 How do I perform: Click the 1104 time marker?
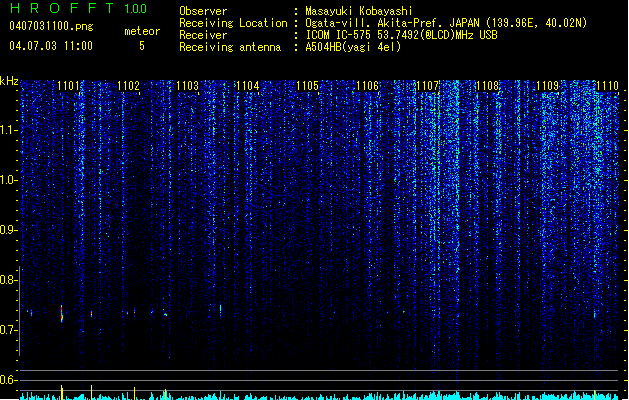(248, 86)
